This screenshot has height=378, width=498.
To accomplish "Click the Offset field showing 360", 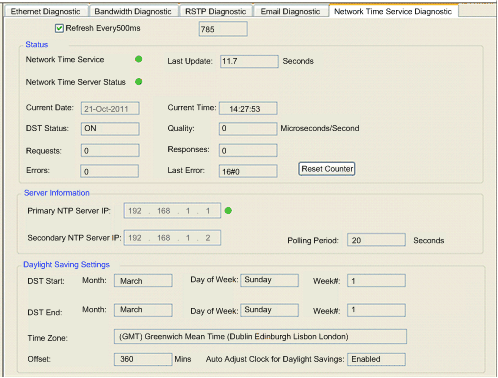I will (x=143, y=359).
